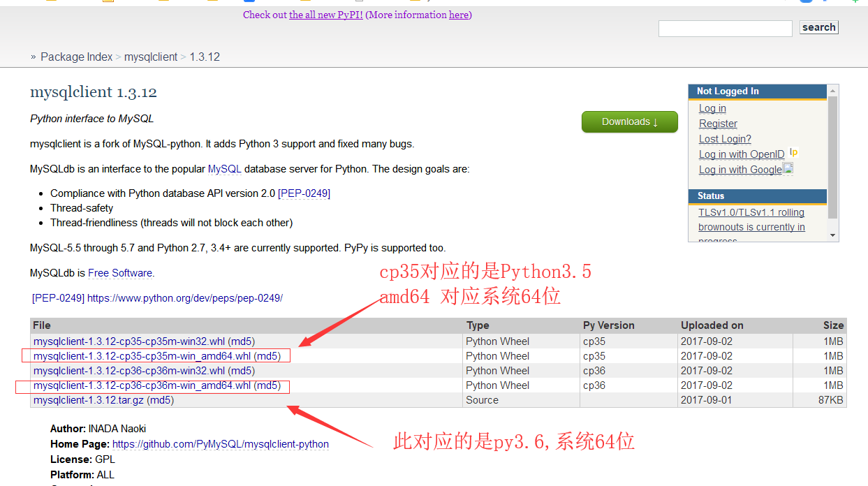Download mysqlclient-1.3.12-cp36-cp36m-win_amd64.whl

[142, 385]
